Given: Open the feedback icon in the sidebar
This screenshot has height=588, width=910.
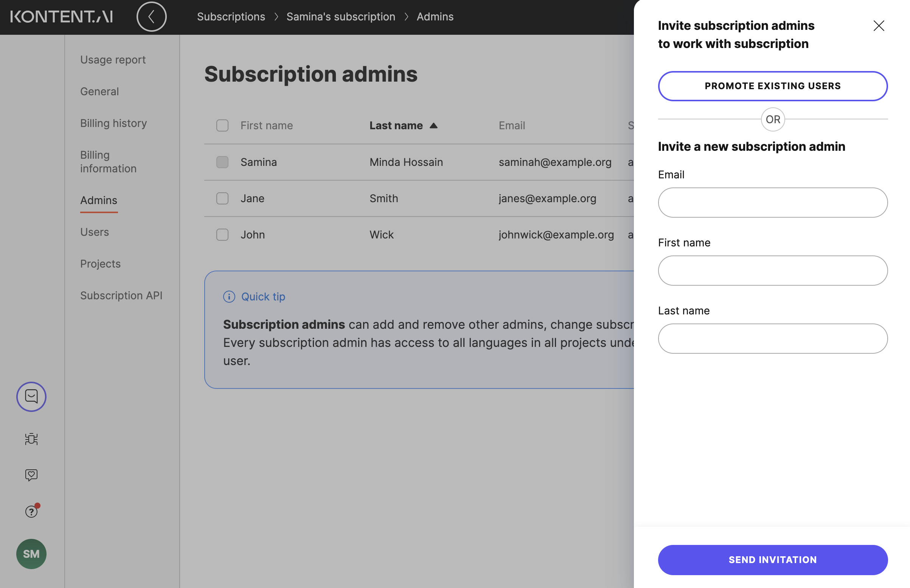Looking at the screenshot, I should tap(31, 475).
